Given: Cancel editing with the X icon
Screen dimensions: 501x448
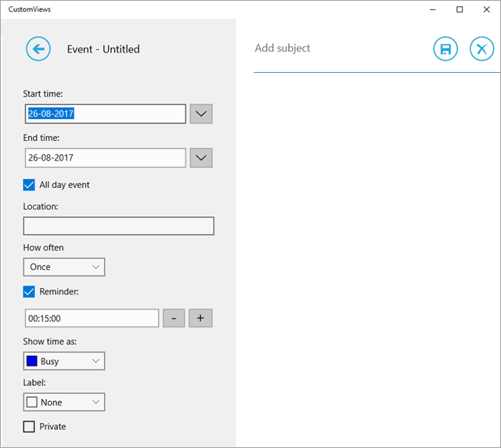Looking at the screenshot, I should [x=481, y=49].
